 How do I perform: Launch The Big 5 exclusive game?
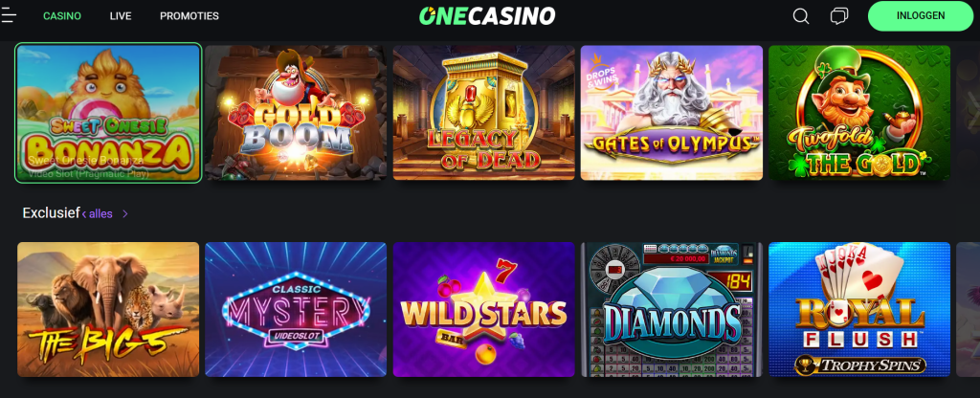[108, 309]
